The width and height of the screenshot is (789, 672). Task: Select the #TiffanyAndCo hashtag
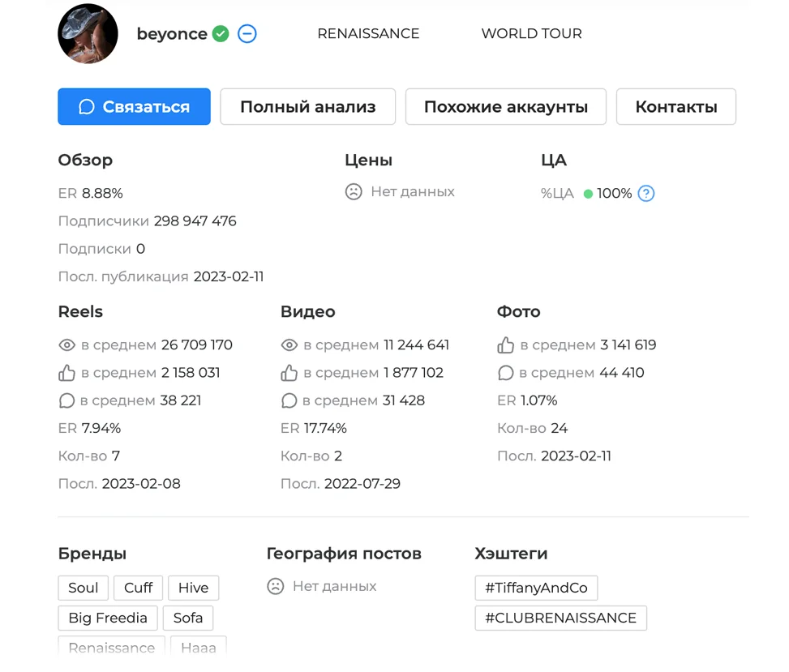coord(536,587)
